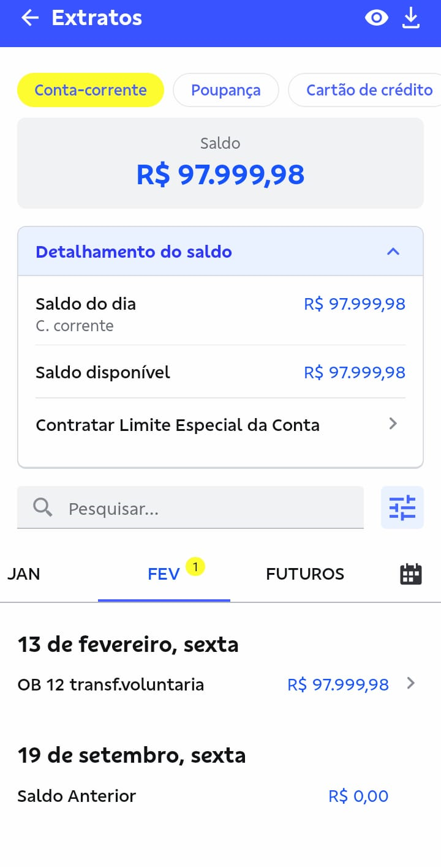The height and width of the screenshot is (868, 441).
Task: Tap the back arrow beside Extratos
Action: (x=29, y=18)
